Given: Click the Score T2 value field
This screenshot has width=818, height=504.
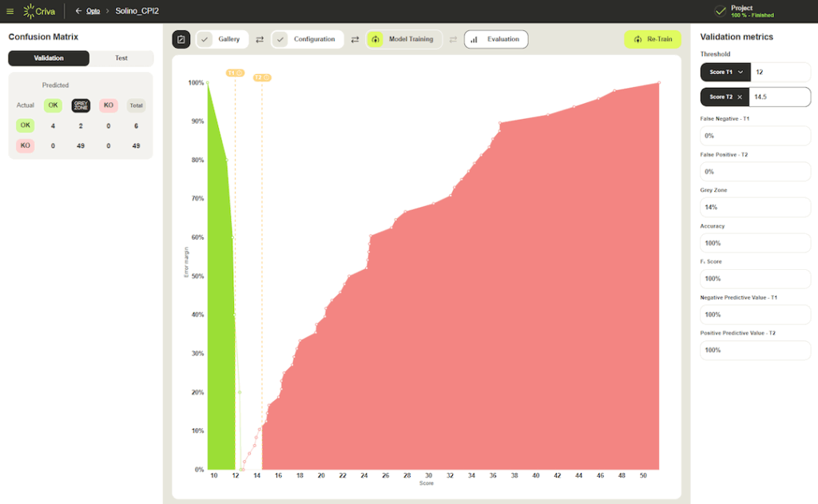Looking at the screenshot, I should click(780, 97).
